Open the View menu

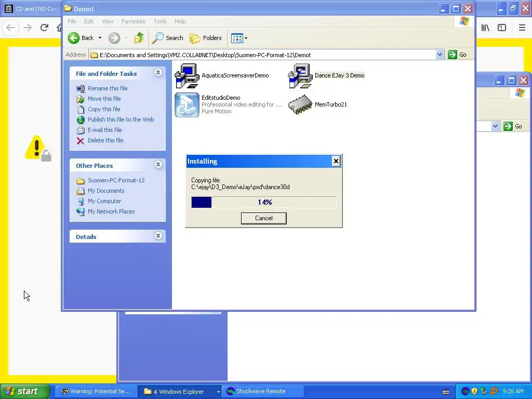108,21
